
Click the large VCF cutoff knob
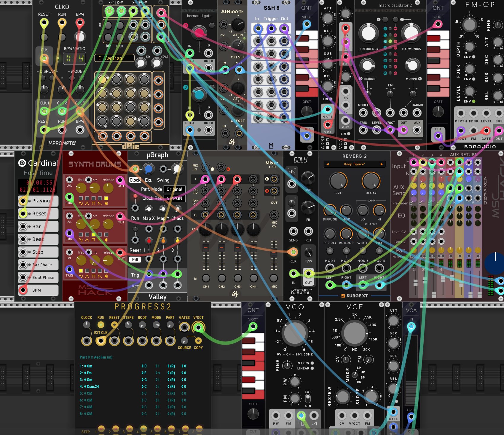click(x=354, y=333)
